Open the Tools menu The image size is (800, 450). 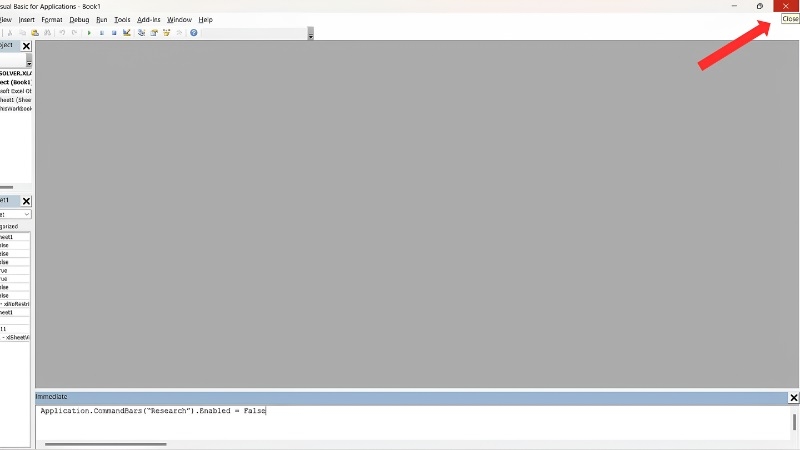(x=122, y=20)
